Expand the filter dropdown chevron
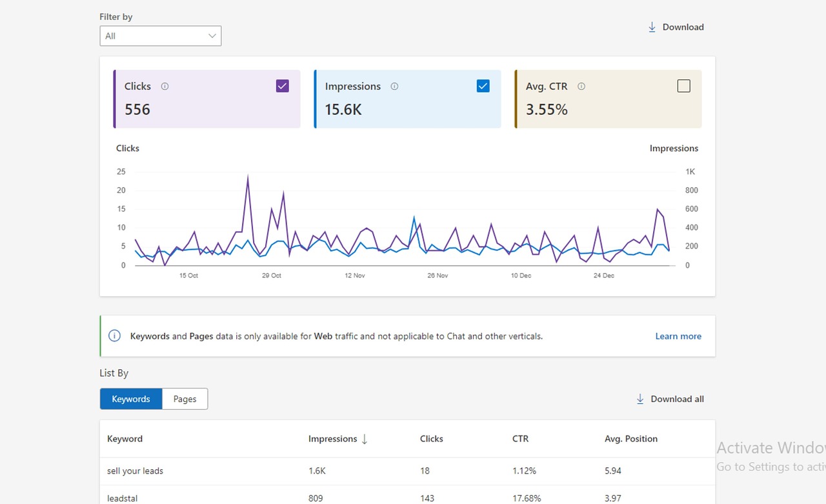This screenshot has width=826, height=504. (x=212, y=36)
